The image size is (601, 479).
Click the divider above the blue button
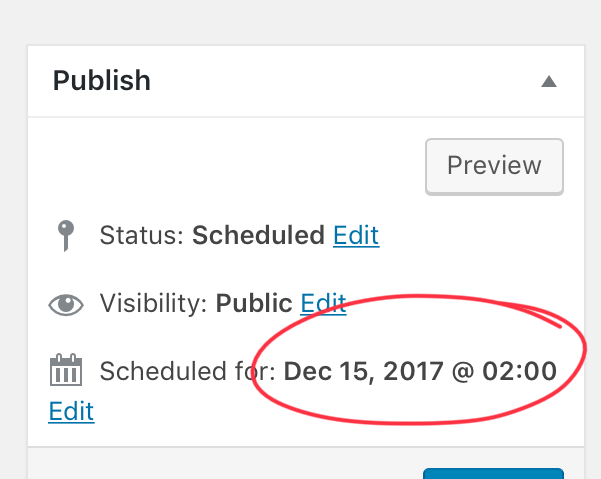coord(300,448)
